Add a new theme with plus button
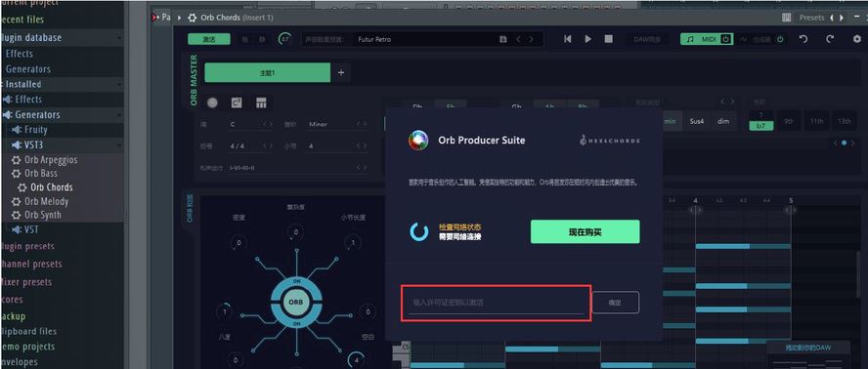 coord(341,72)
